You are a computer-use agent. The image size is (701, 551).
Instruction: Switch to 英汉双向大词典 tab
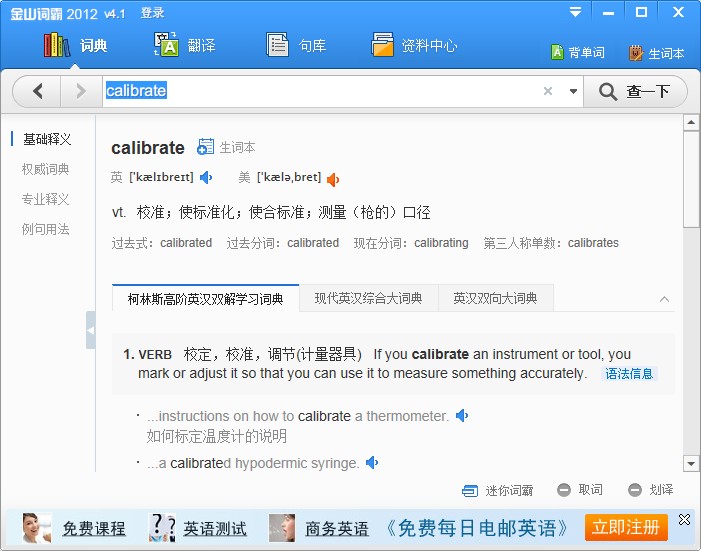click(495, 298)
